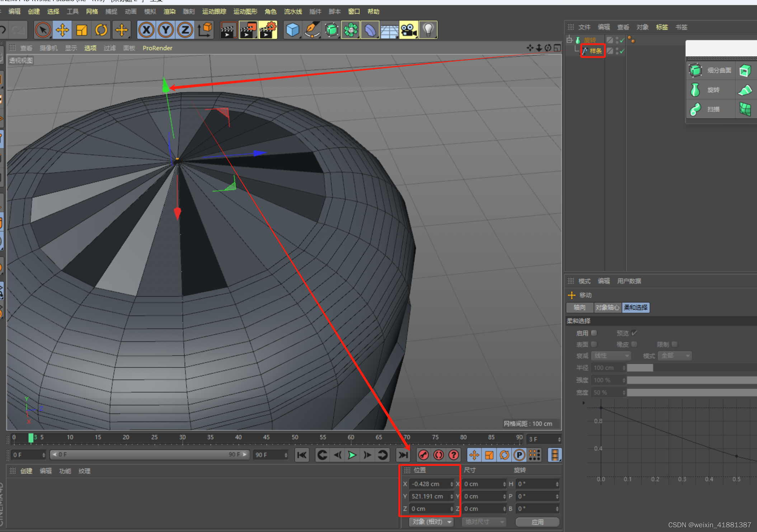The image size is (757, 532).
Task: Click the Y axis lock icon
Action: (x=165, y=30)
